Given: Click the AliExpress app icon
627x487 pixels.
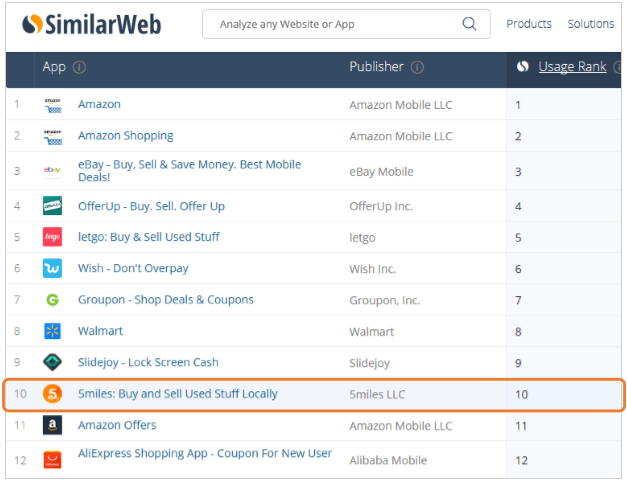Looking at the screenshot, I should click(52, 459).
